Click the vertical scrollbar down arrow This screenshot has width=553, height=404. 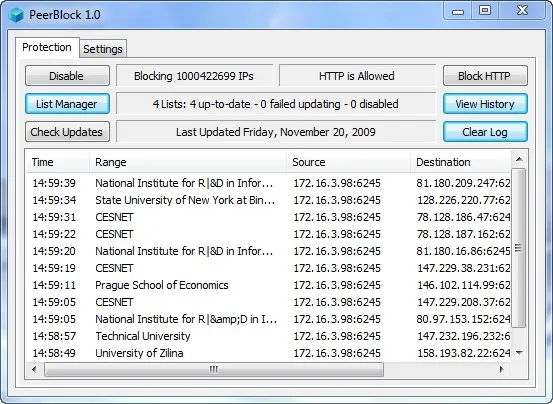pos(519,353)
